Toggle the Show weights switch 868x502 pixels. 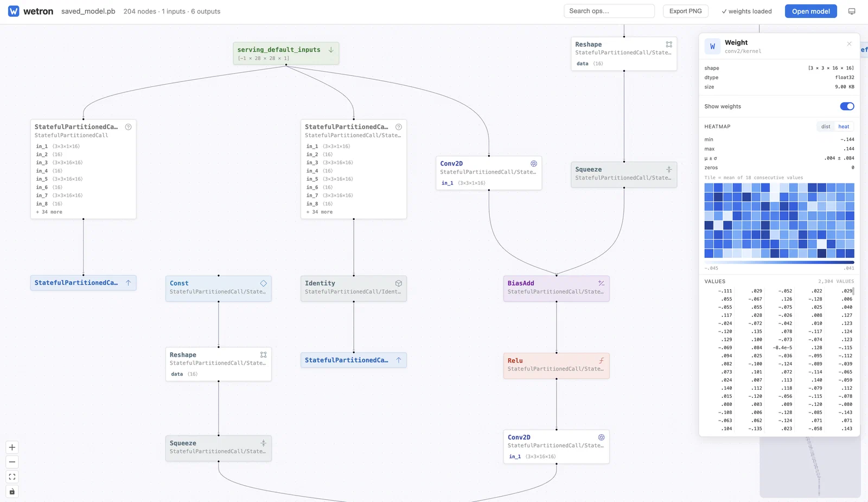(847, 106)
